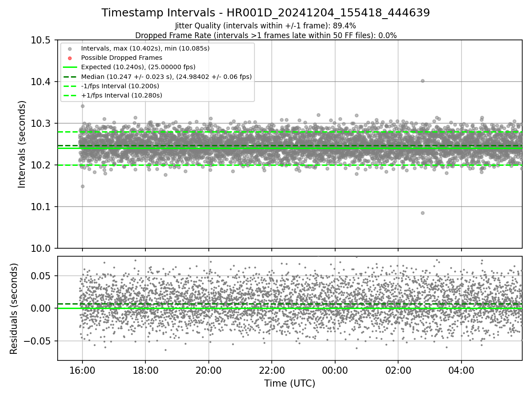Image resolution: width=532 pixels, height=399 pixels.
Task: Select legend entry '-1/fps Interval (10.200s)'
Action: pos(120,86)
